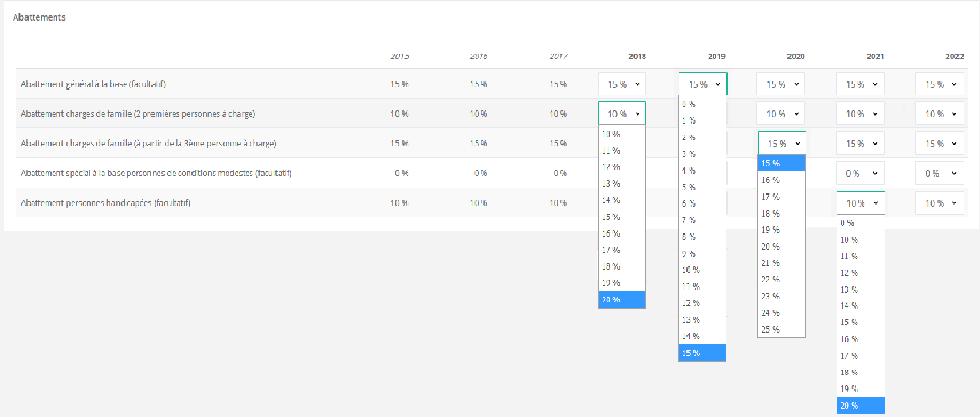Open 2021 modest conditions abatement dropdown
The width and height of the screenshot is (980, 418).
860,174
